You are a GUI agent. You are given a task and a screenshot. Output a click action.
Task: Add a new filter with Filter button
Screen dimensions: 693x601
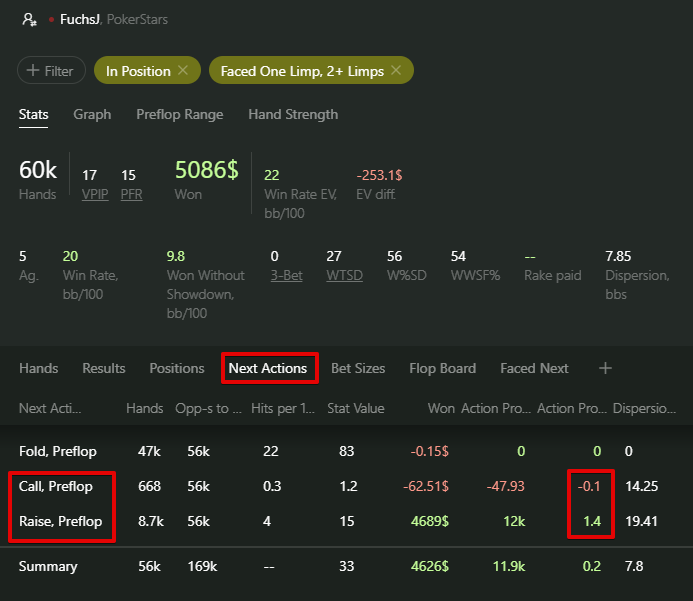coord(50,71)
